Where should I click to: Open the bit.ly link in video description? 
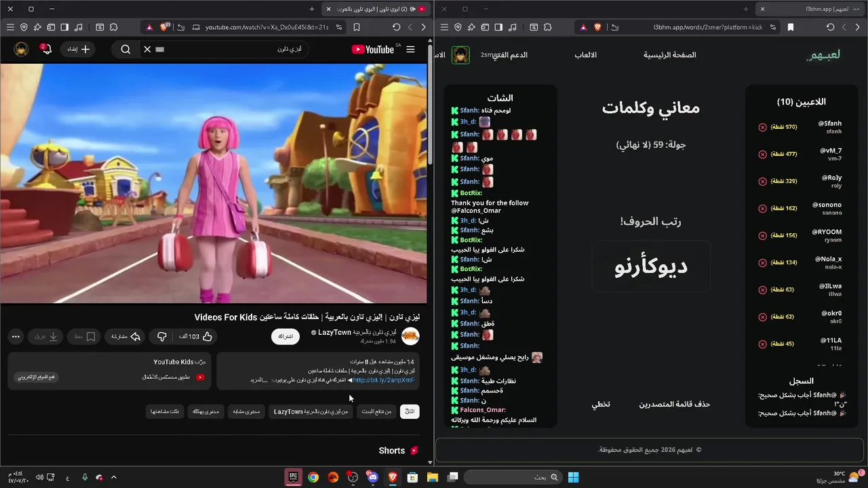pyautogui.click(x=383, y=380)
